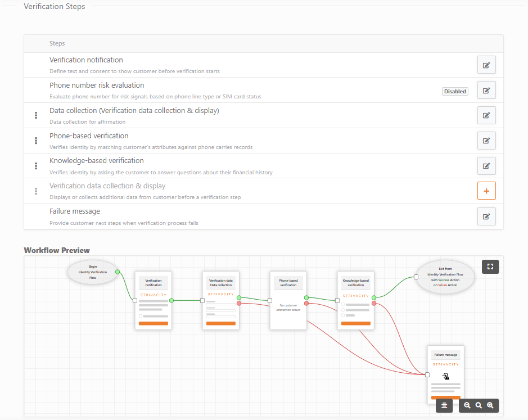Select the Verification notification node in the preview
The width and height of the screenshot is (528, 420).
[153, 301]
